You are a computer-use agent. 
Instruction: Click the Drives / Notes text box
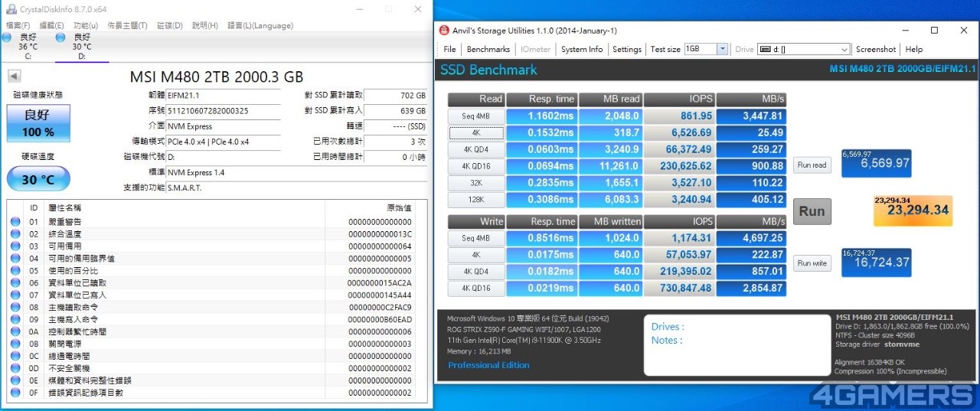(x=736, y=344)
